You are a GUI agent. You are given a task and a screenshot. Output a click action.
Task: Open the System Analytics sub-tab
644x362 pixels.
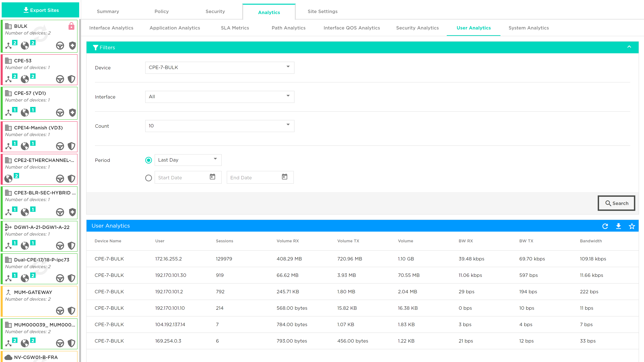pos(528,28)
